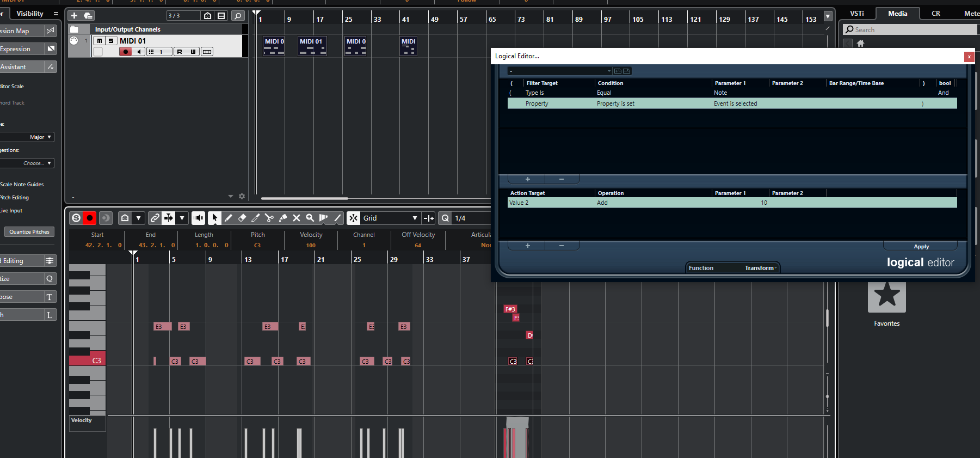
Task: Mute the MIDI 01 track
Action: click(99, 41)
